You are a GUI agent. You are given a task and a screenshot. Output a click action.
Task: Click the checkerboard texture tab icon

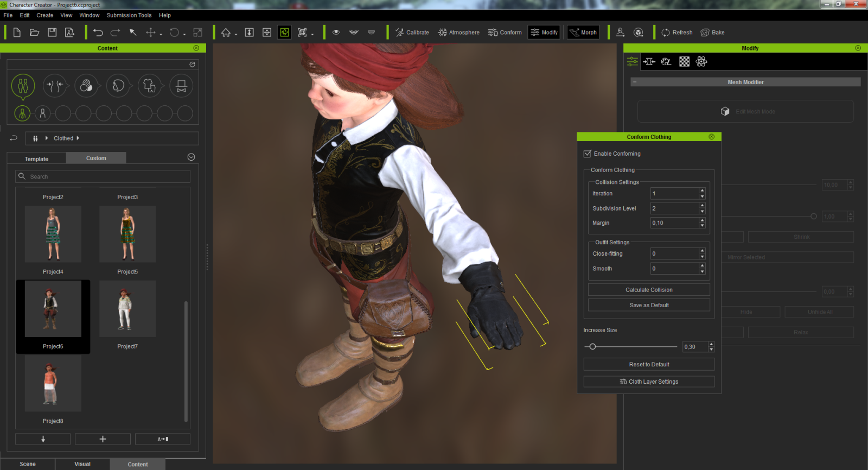tap(684, 62)
